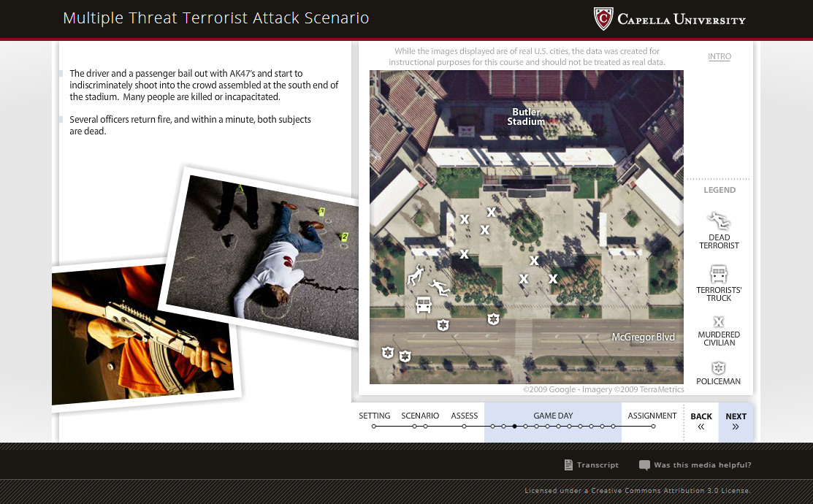
Task: Select the terrorists' truck marker on map
Action: pyautogui.click(x=424, y=305)
